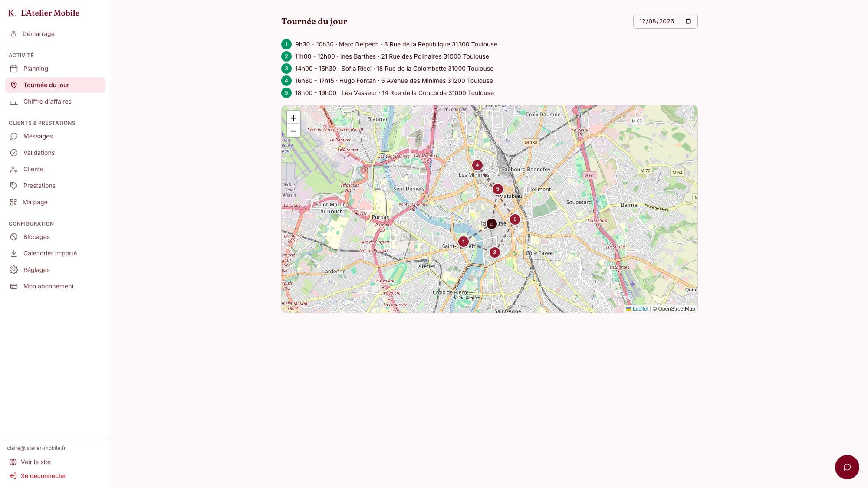Open the chat bubble floating button
The height and width of the screenshot is (488, 868).
[x=847, y=467]
